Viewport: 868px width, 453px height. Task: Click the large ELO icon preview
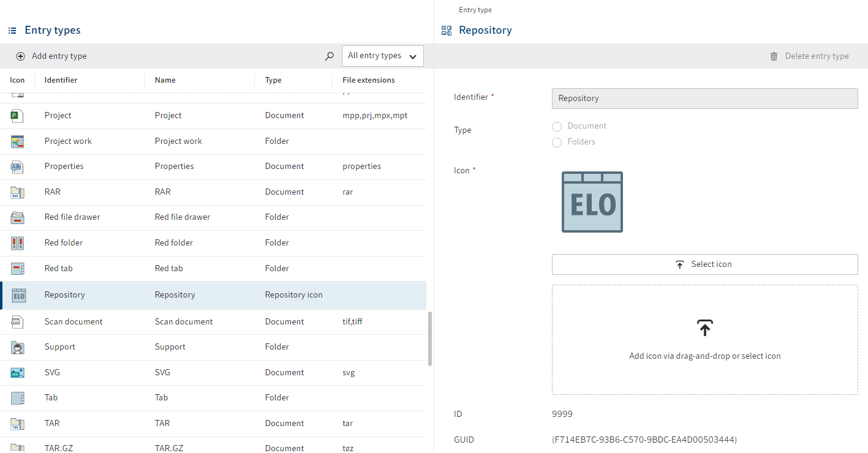592,202
